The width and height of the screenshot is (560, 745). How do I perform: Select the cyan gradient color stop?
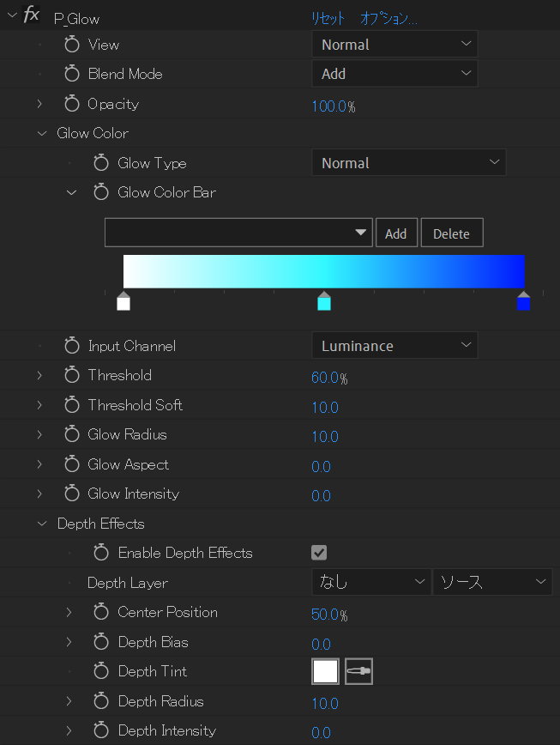324,301
